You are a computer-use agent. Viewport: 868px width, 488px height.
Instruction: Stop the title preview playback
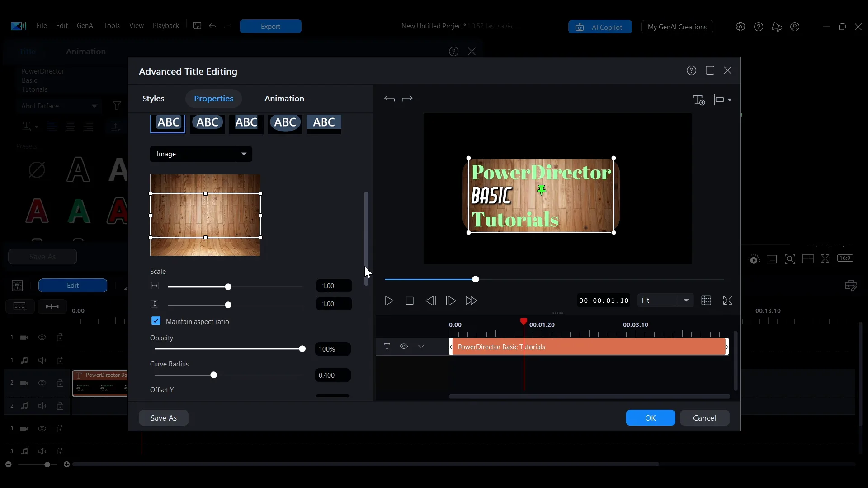click(410, 300)
